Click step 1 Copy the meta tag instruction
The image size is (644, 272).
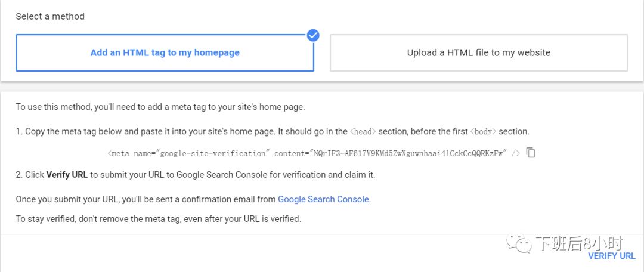pos(179,131)
